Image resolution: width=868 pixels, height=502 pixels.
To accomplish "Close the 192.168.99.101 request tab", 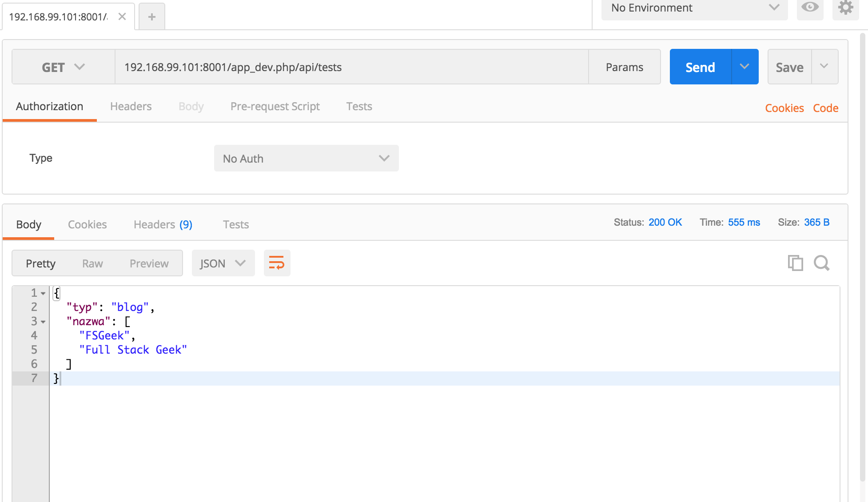I will click(x=122, y=17).
